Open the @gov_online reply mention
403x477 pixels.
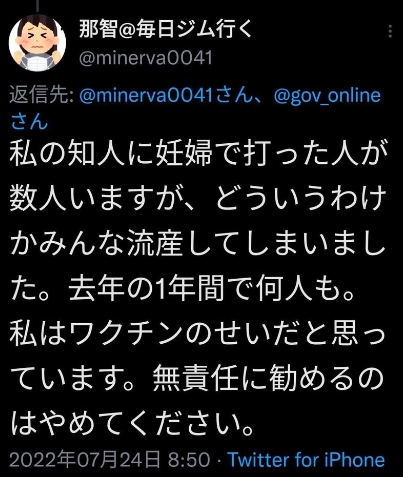point(327,96)
